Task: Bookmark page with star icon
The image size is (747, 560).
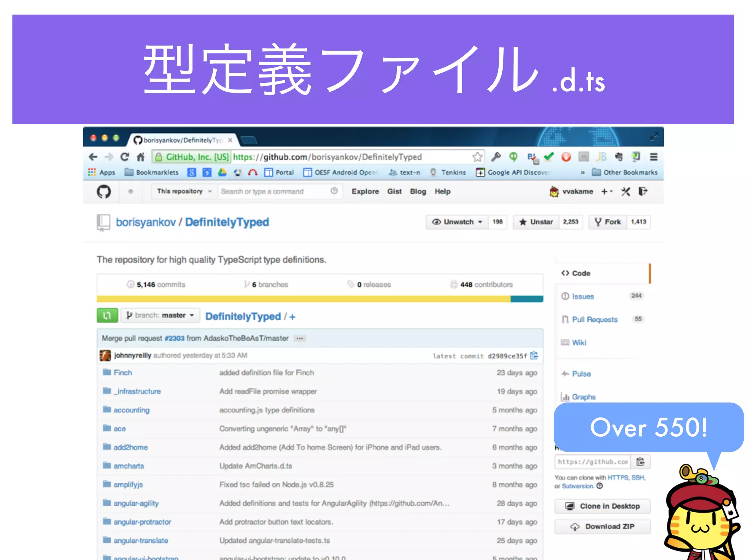Action: 477,157
